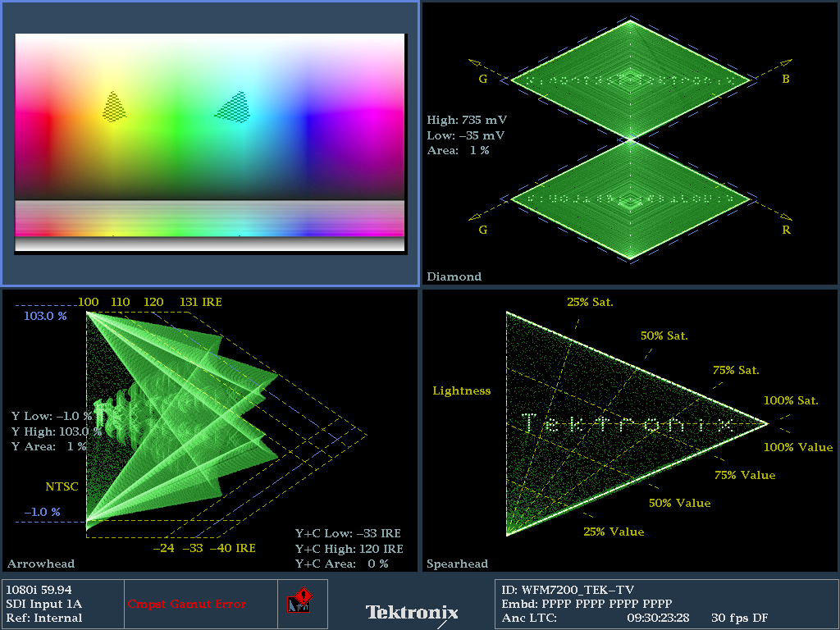Click the Embd: PPPP audio status line
The height and width of the screenshot is (630, 840).
coord(587,604)
